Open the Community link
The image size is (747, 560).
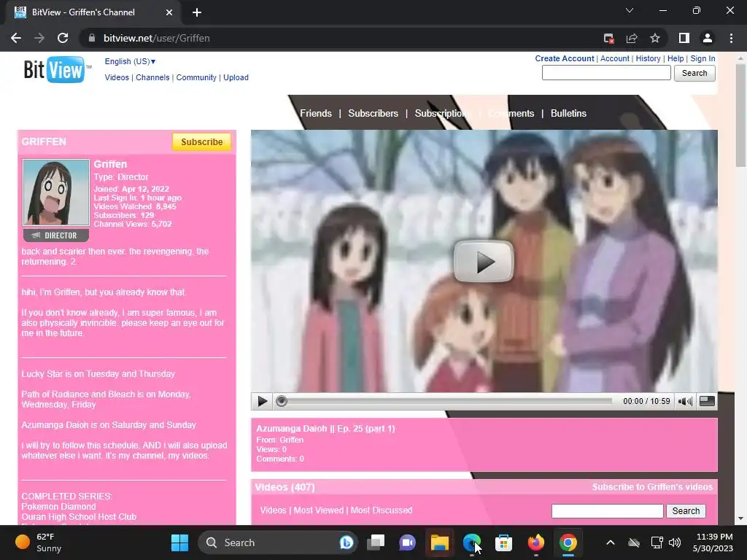pyautogui.click(x=196, y=77)
